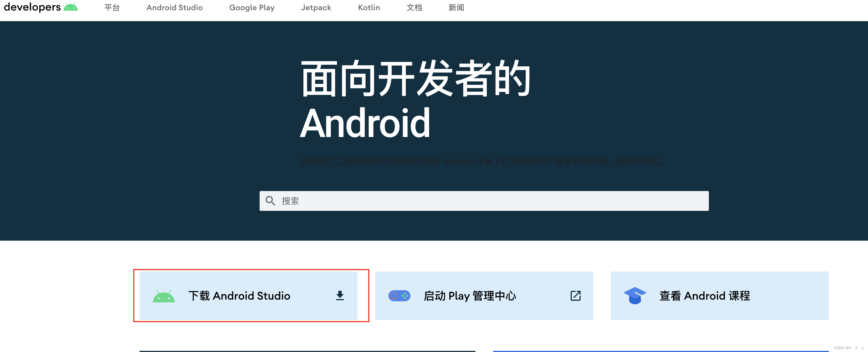Image resolution: width=868 pixels, height=352 pixels.
Task: Focus the 搜索 input field
Action: tap(484, 201)
